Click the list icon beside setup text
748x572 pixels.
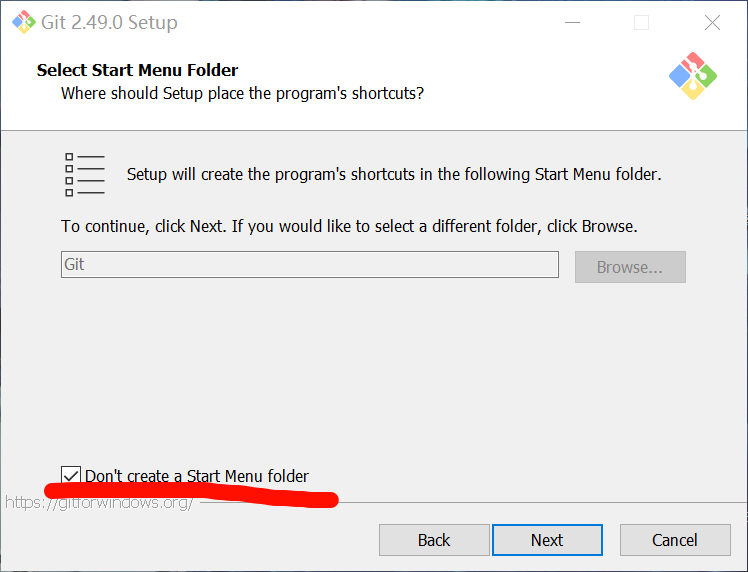click(84, 175)
